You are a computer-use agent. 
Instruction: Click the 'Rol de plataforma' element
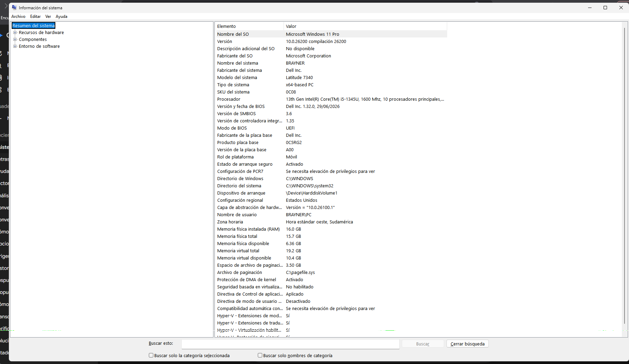coord(235,157)
